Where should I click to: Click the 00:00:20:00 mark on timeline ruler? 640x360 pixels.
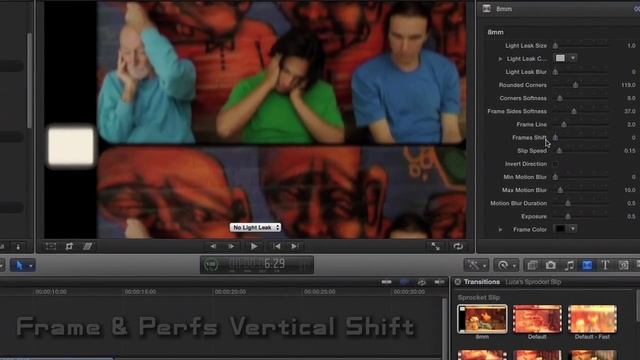pos(230,292)
